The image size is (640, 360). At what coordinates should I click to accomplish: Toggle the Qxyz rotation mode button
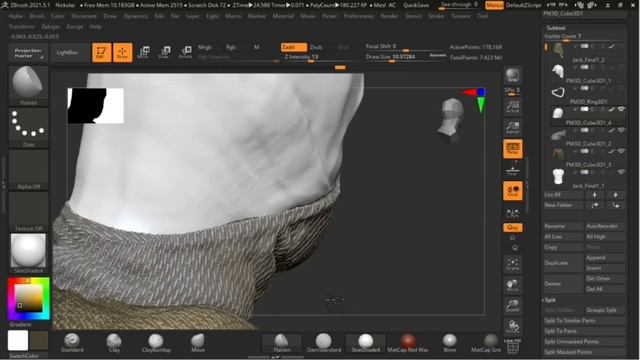[x=513, y=227]
